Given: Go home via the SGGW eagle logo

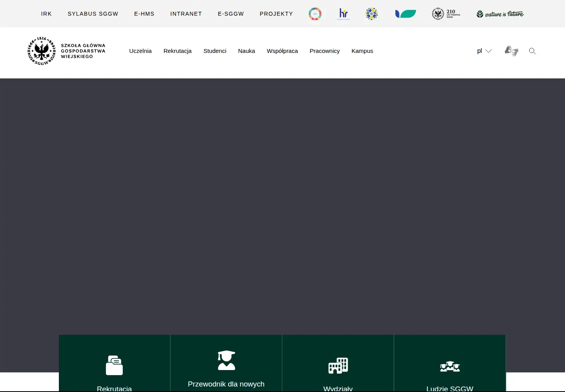Looking at the screenshot, I should [42, 51].
